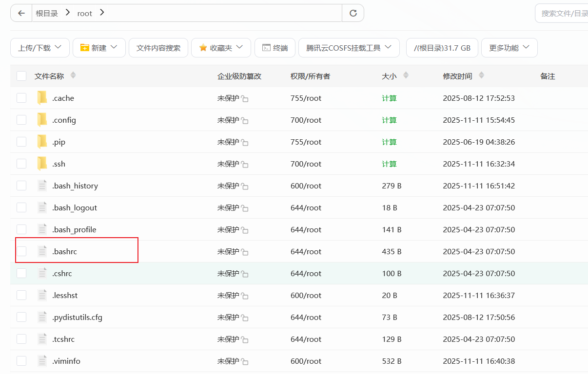The width and height of the screenshot is (588, 374).
Task: Click the lock icon for .bash_history row
Action: [x=245, y=187]
